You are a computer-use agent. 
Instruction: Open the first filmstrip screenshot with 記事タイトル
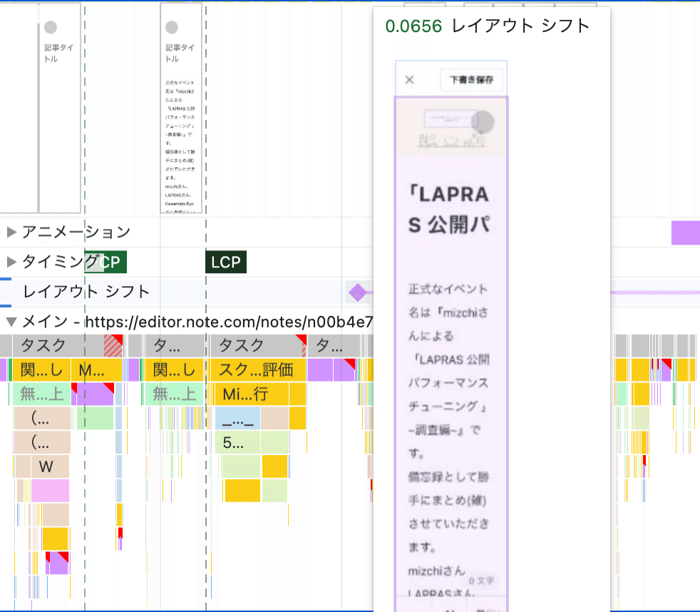60,107
